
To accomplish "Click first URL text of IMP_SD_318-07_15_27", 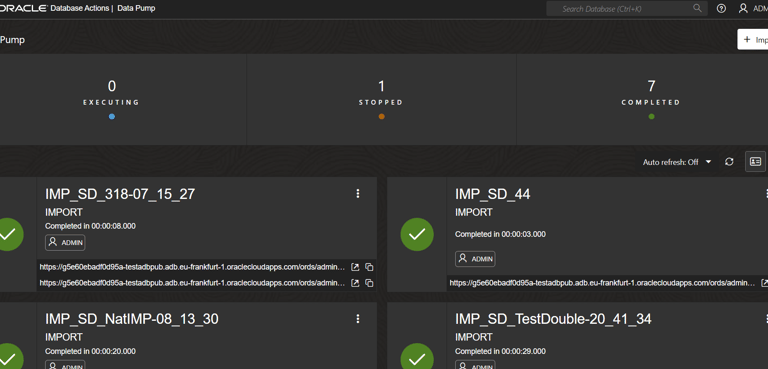I will pos(192,267).
